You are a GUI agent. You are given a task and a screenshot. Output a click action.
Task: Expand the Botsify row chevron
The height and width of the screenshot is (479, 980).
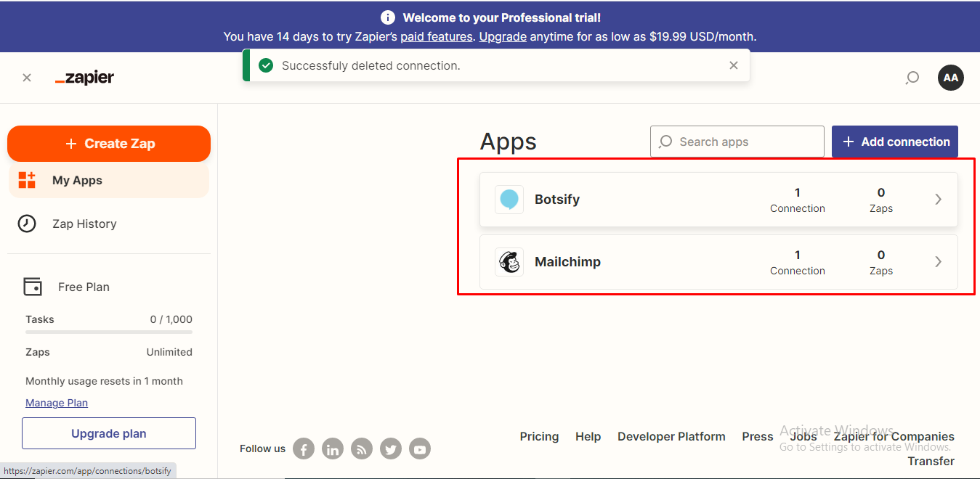938,200
